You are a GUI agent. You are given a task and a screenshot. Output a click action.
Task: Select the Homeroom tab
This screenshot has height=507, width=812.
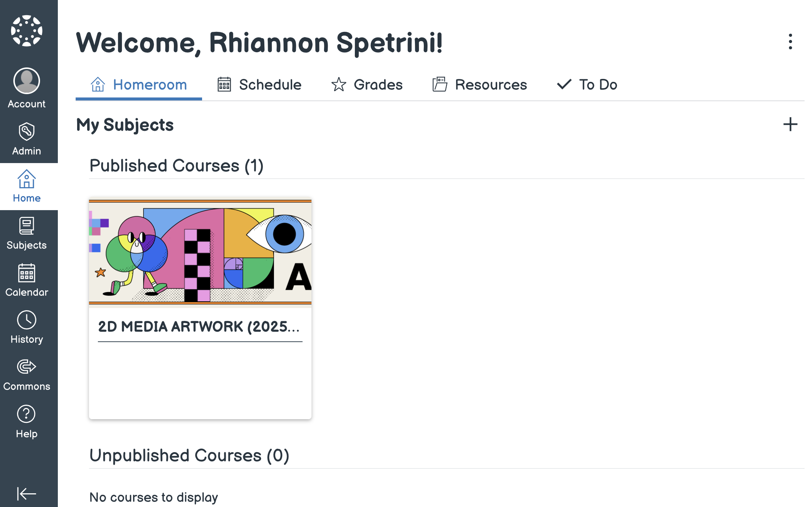pyautogui.click(x=139, y=84)
